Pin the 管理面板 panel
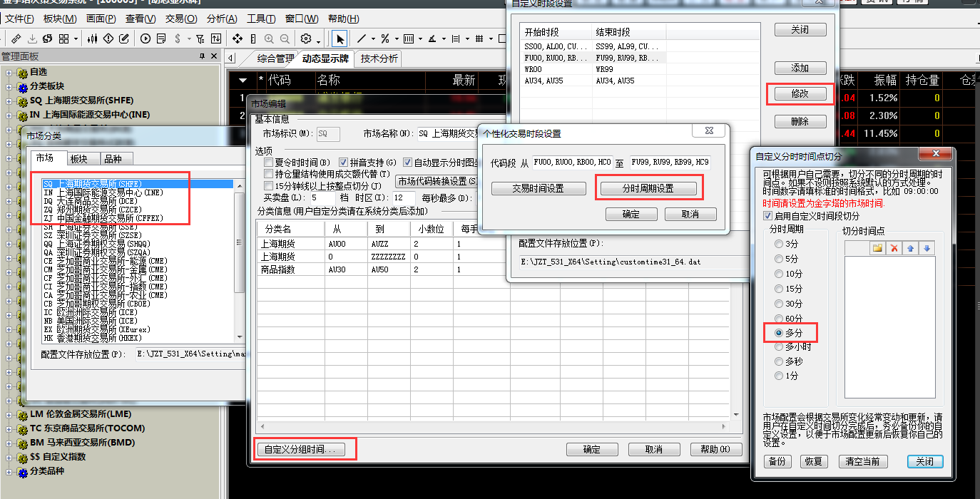Image resolution: width=980 pixels, height=499 pixels. click(203, 56)
